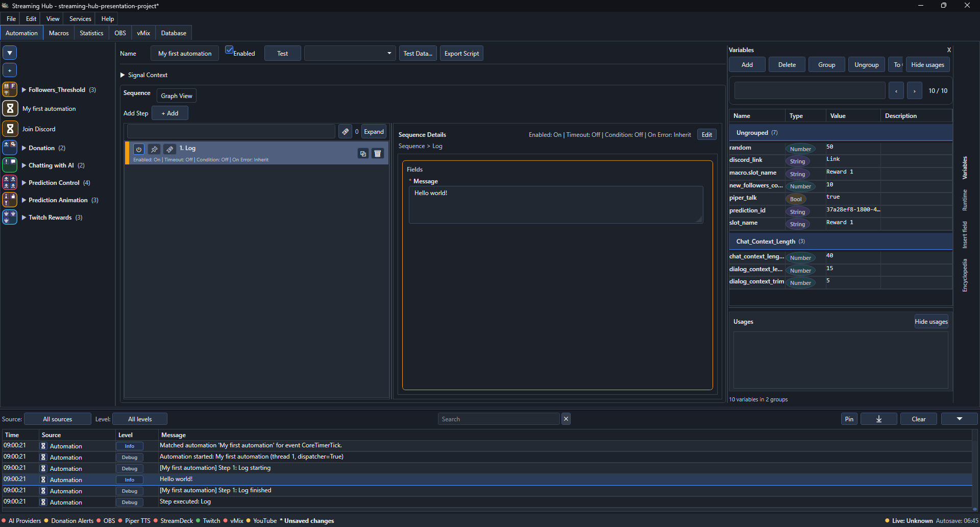Pin the 1. Log step
Image resolution: width=980 pixels, height=527 pixels.
tap(154, 149)
